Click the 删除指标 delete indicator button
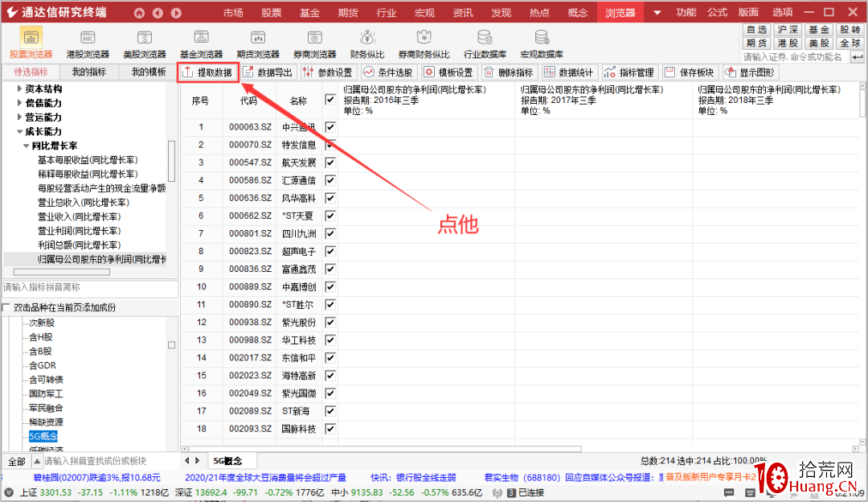 click(x=508, y=72)
